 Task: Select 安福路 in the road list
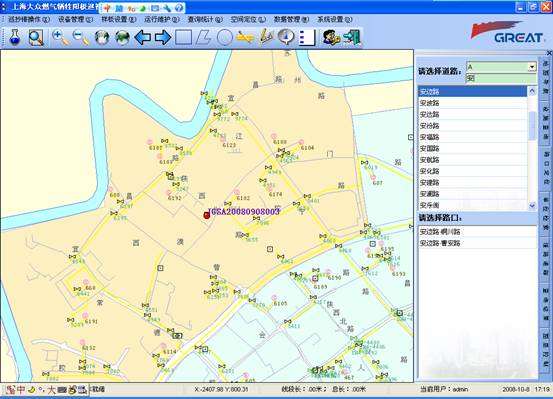[473, 137]
